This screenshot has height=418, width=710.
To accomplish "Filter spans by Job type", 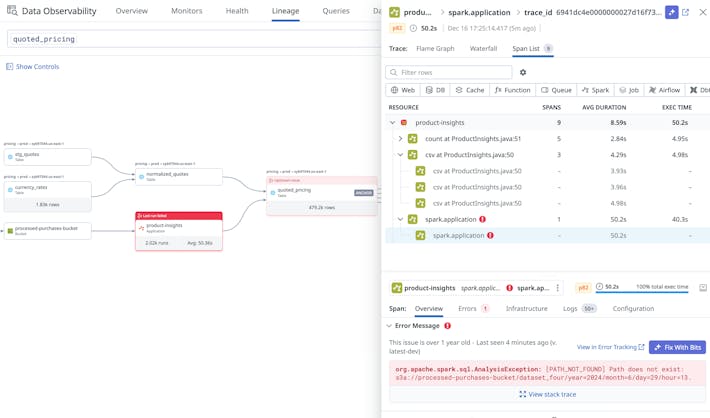I will 629,90.
